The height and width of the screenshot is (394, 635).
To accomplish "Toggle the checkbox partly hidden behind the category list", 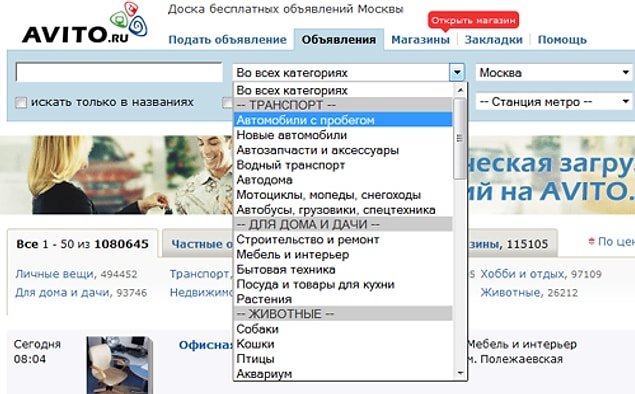I will [228, 102].
